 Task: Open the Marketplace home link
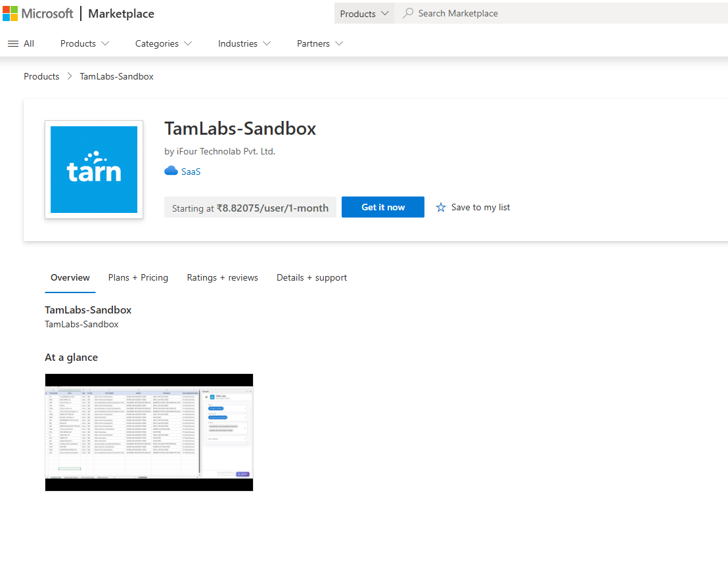click(x=121, y=13)
